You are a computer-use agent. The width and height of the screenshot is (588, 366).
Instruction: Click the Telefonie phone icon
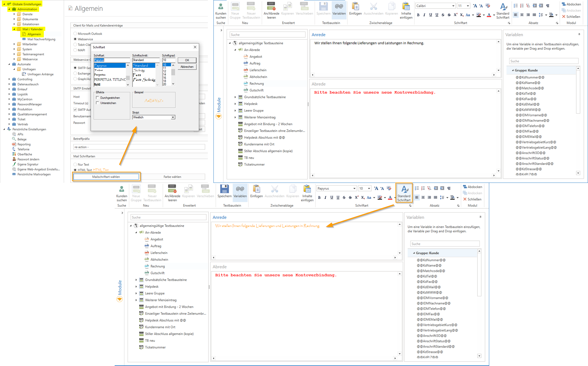tap(14, 149)
